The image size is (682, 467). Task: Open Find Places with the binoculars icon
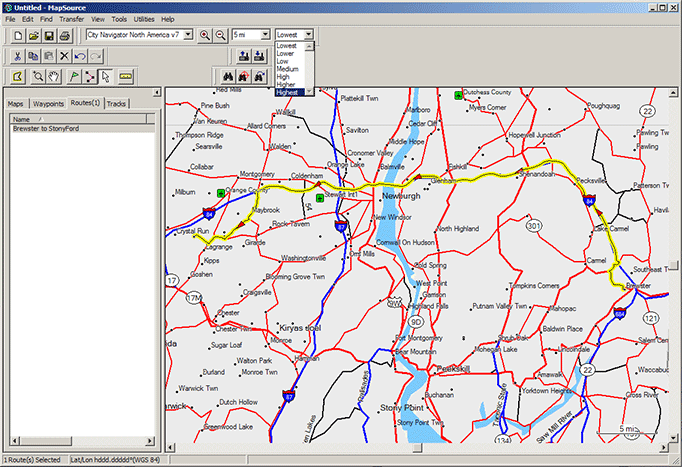tap(228, 77)
